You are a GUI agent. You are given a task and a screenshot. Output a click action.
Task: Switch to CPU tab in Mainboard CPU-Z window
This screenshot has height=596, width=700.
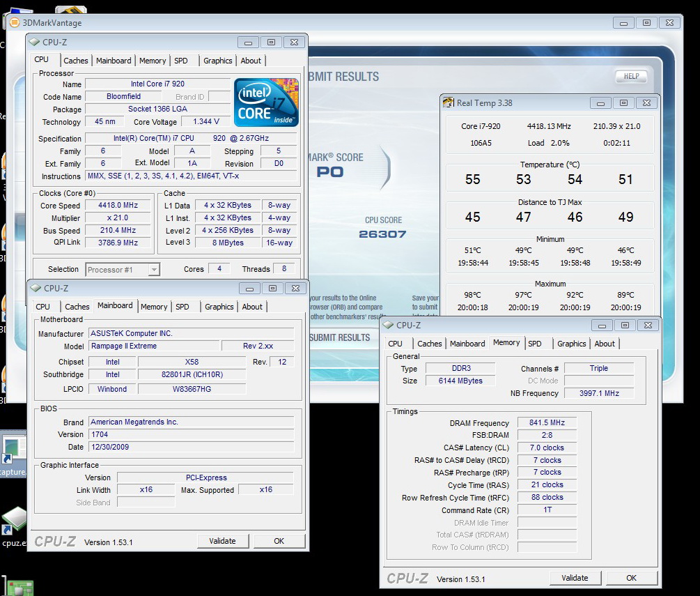tap(43, 307)
